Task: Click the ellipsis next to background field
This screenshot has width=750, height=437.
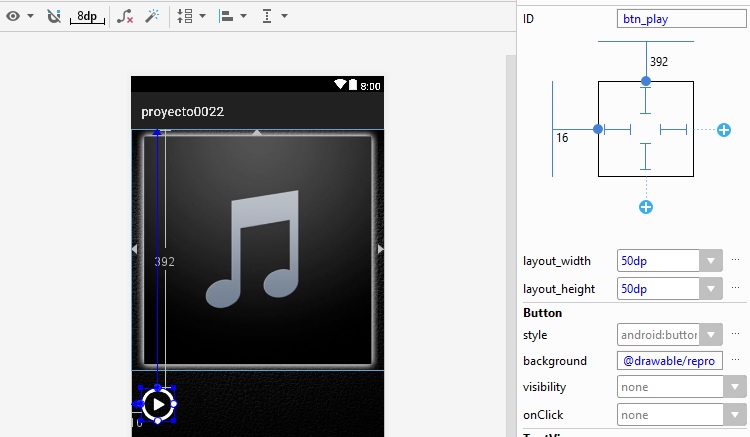Action: [736, 360]
